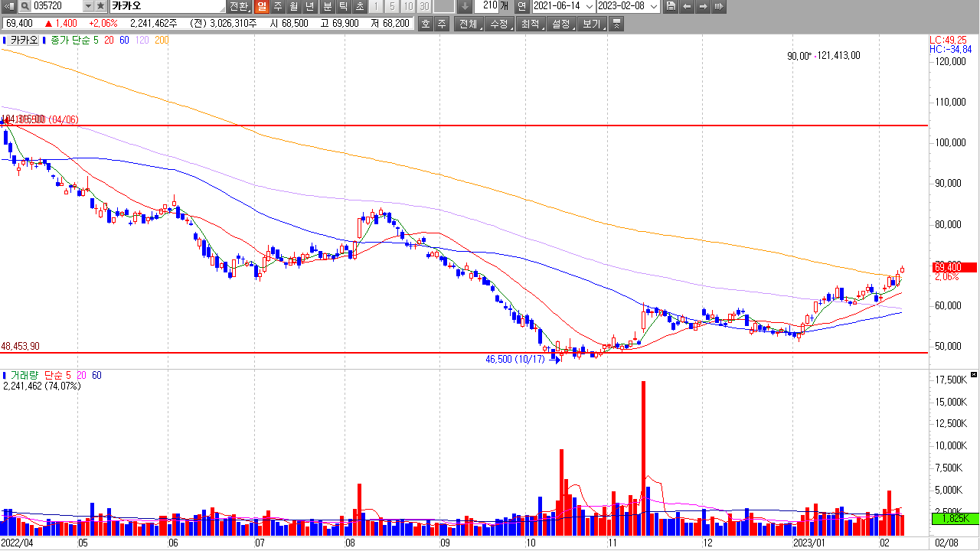This screenshot has width=980, height=551.
Task: Click the 48,453,90 support line label
Action: [x=20, y=346]
